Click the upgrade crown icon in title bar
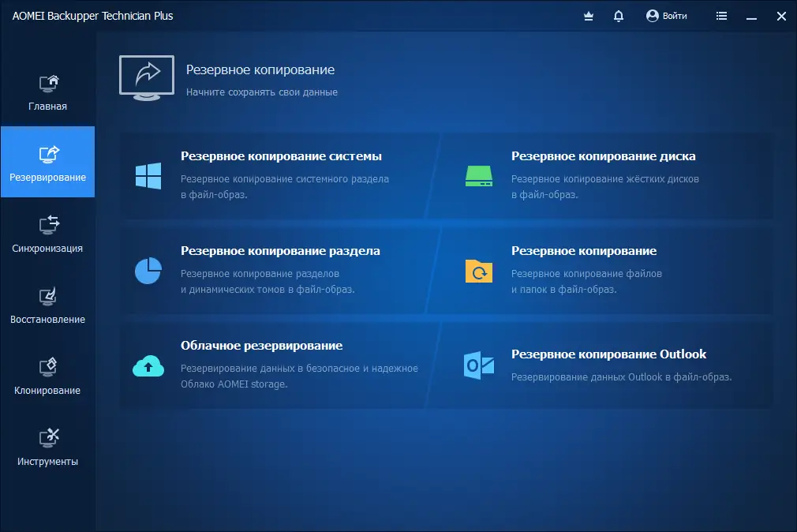The image size is (797, 532). [588, 16]
